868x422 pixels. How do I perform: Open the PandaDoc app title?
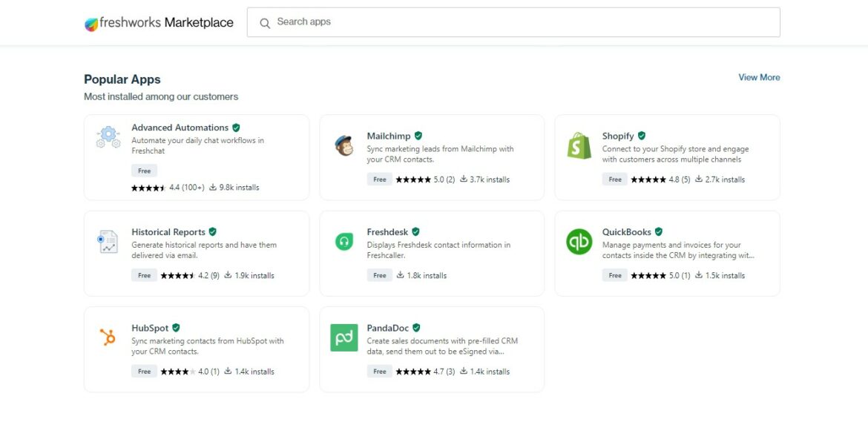point(388,328)
